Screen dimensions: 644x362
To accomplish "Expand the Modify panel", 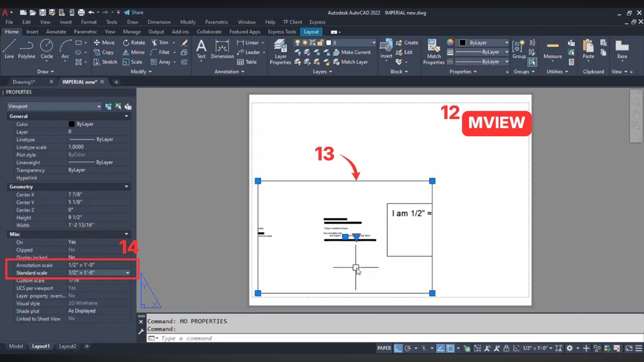I will coord(141,71).
